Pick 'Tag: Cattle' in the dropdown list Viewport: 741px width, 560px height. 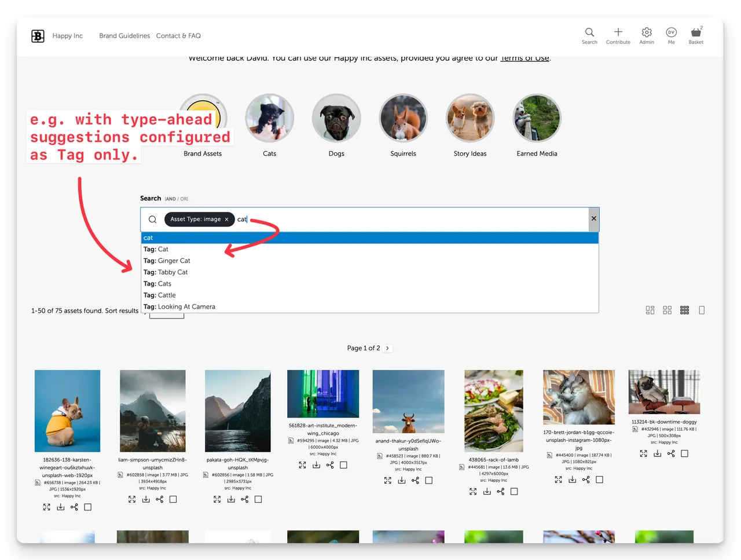point(160,295)
